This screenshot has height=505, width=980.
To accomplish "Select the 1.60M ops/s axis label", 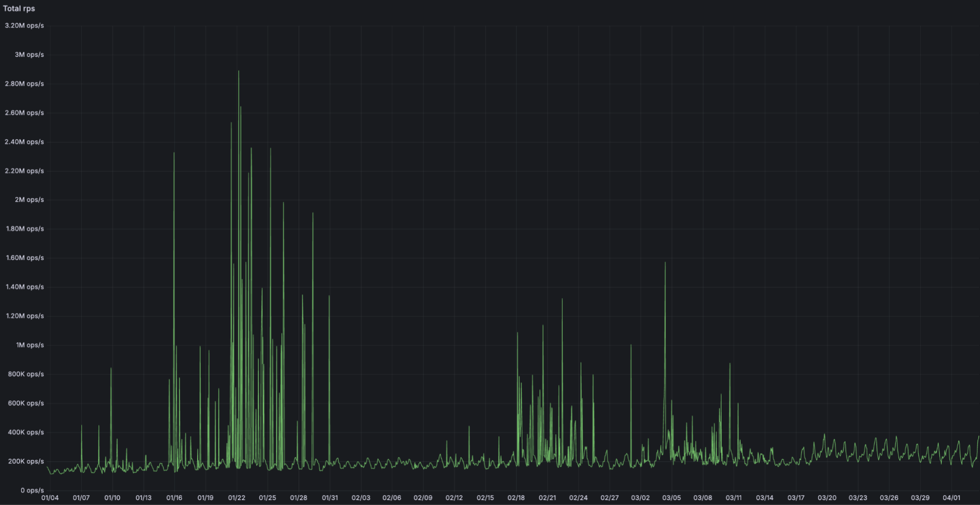I will (x=25, y=258).
